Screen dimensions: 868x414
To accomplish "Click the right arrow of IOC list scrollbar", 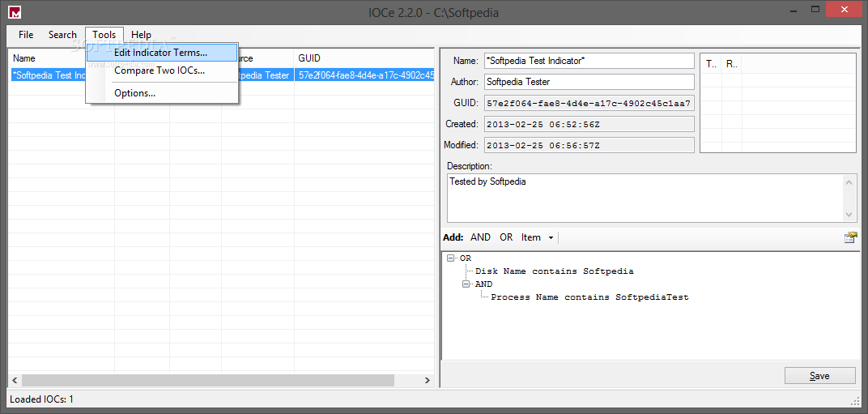I will pos(427,380).
